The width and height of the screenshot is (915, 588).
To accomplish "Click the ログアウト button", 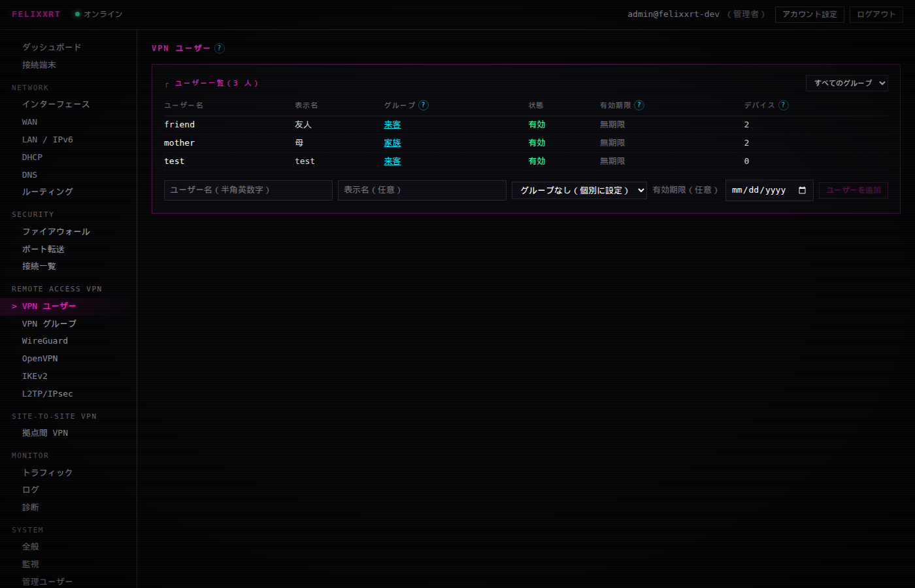I will pyautogui.click(x=876, y=14).
